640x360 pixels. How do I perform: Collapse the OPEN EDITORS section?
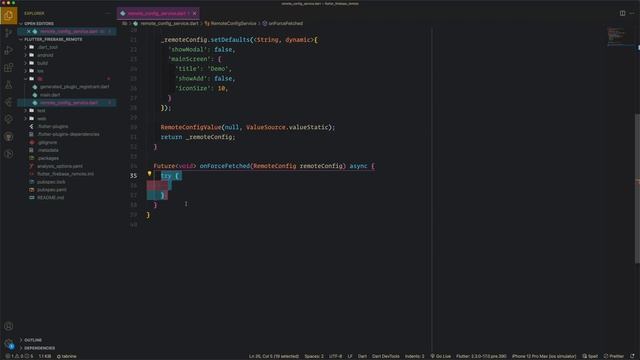(x=39, y=24)
